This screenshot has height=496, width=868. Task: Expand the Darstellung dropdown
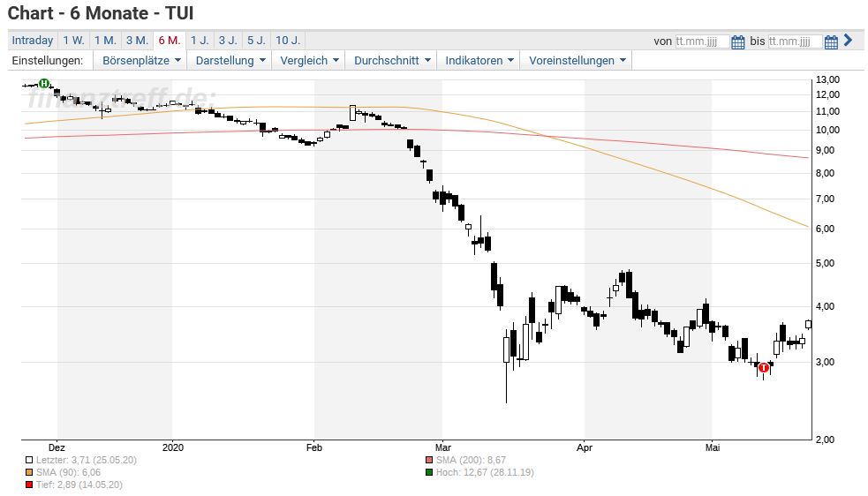pyautogui.click(x=230, y=60)
